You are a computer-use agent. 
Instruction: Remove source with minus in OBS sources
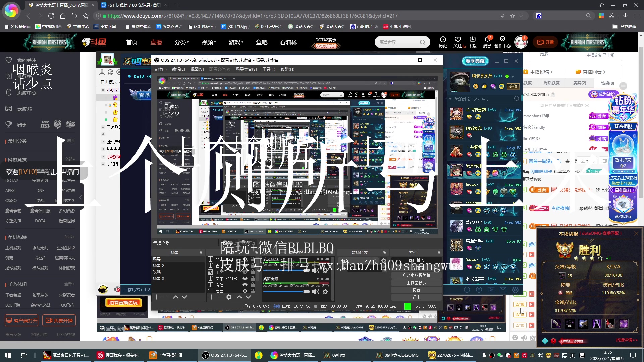pyautogui.click(x=220, y=297)
